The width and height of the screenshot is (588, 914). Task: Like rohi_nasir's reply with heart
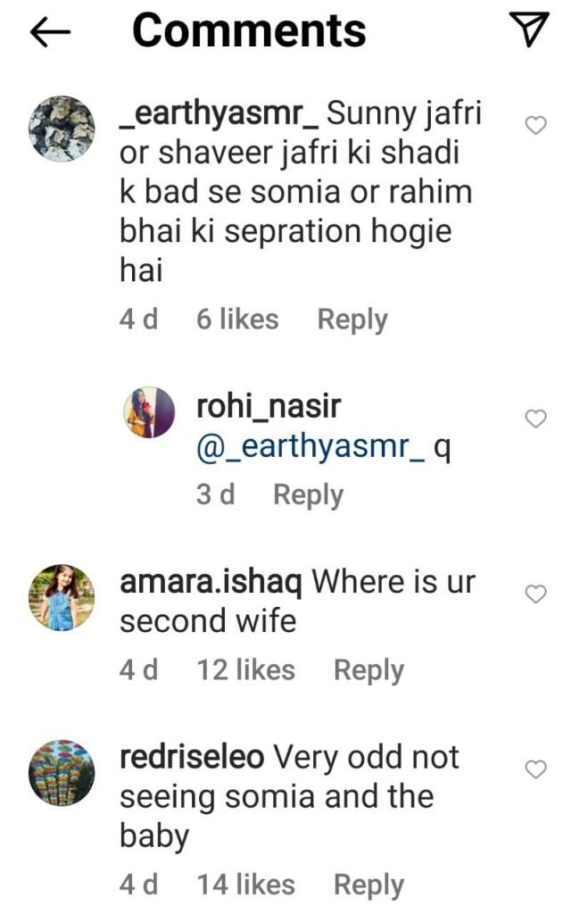click(x=534, y=419)
